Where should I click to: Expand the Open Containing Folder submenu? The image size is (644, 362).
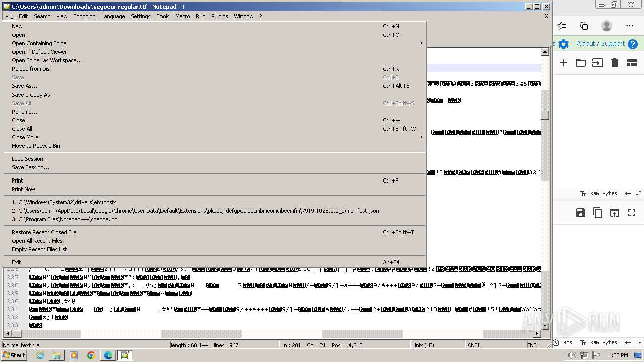(x=215, y=43)
